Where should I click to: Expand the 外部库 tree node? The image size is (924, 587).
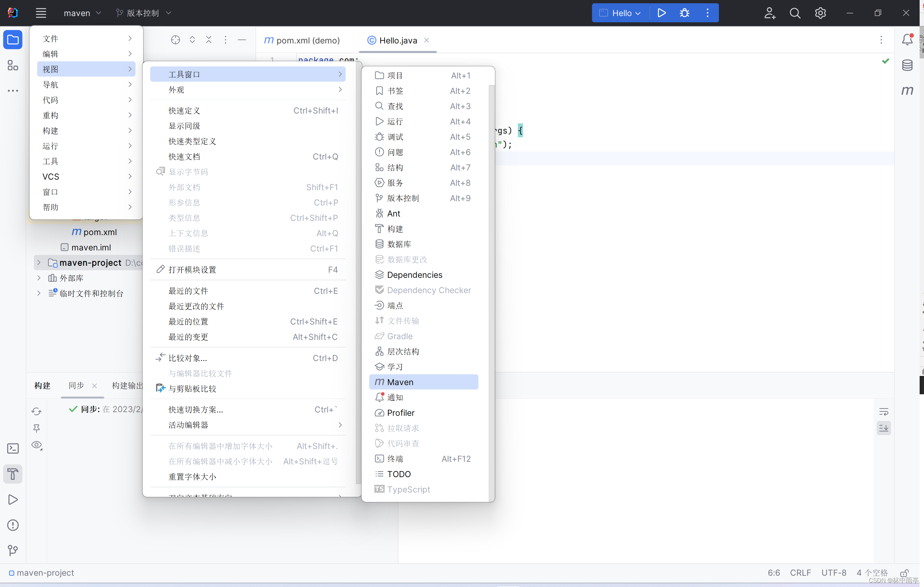(x=39, y=277)
